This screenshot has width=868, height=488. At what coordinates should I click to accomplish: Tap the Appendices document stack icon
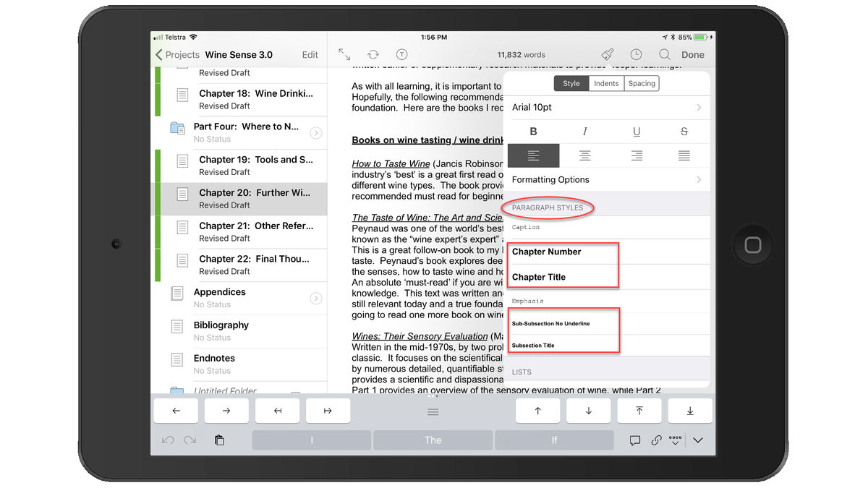[177, 294]
